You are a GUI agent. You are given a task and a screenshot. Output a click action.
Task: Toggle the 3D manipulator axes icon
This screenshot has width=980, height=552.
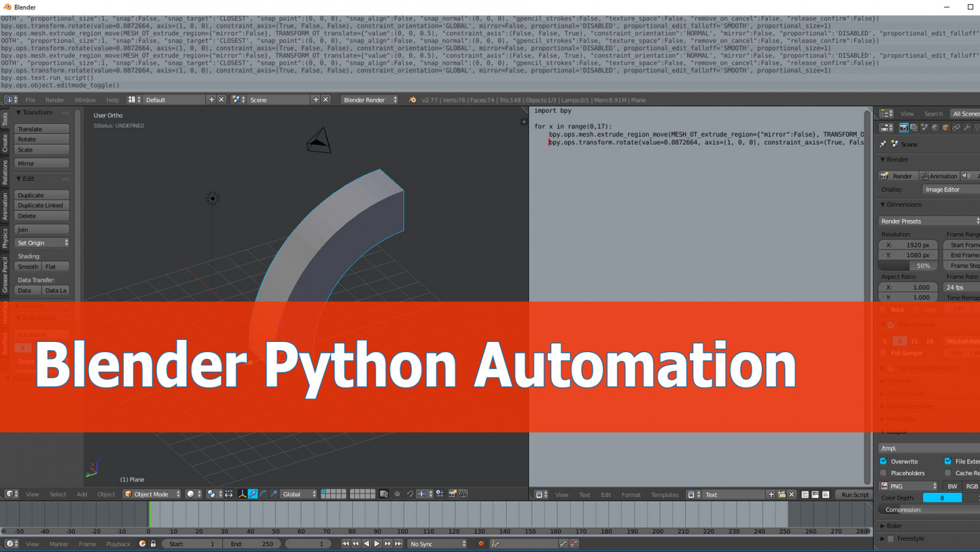(242, 494)
